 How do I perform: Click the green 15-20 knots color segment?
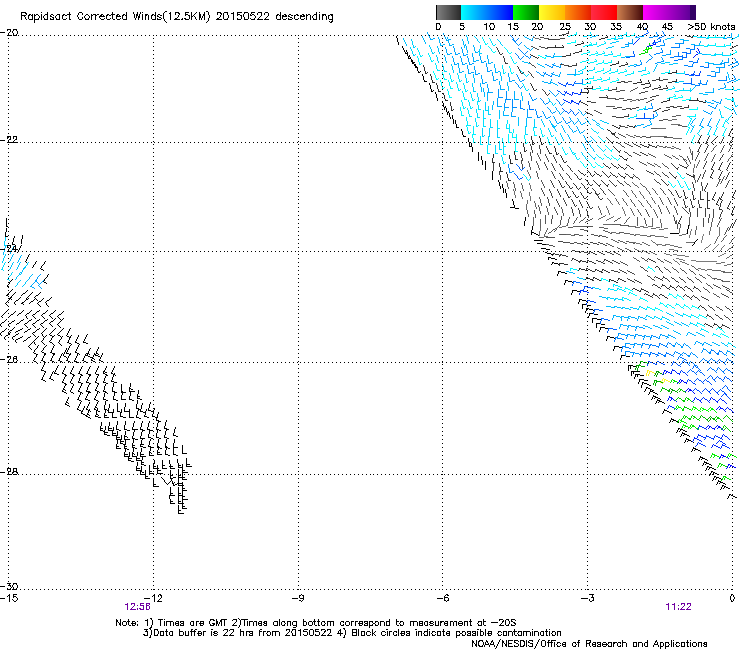click(x=526, y=12)
